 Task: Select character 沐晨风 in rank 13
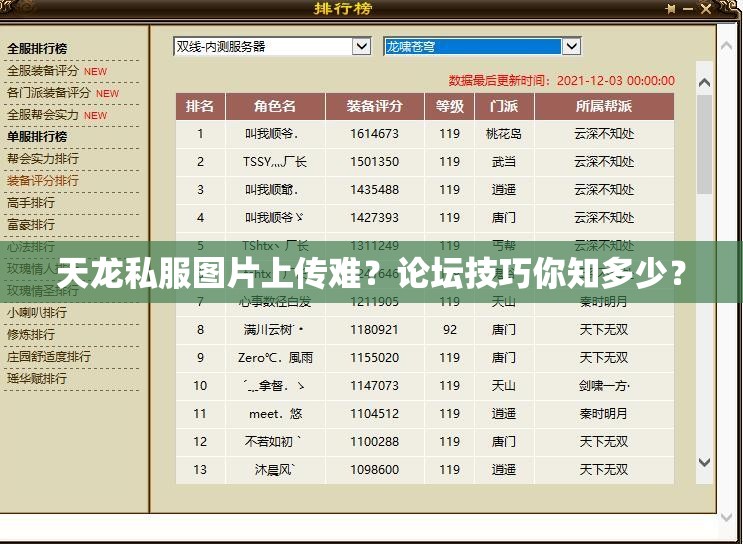[x=275, y=470]
